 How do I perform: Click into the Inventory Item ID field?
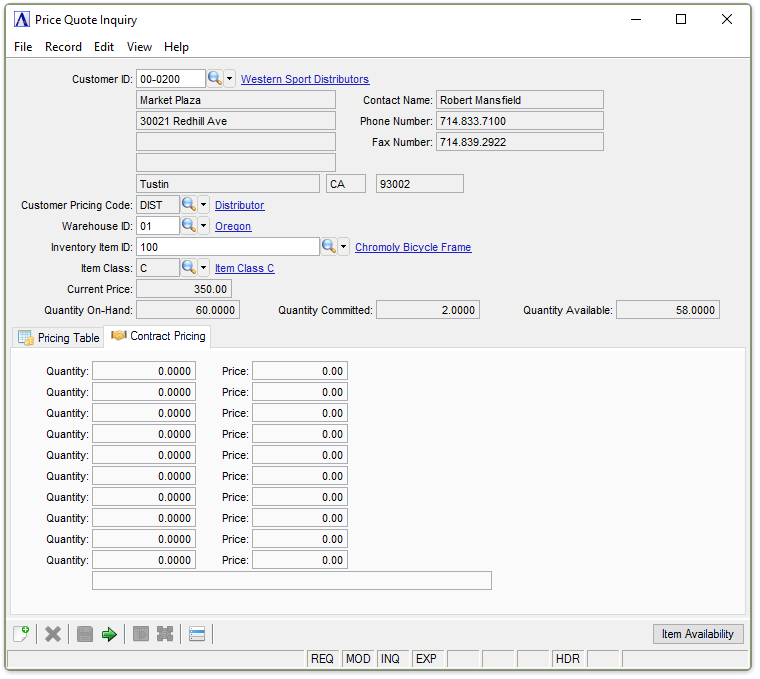click(227, 247)
